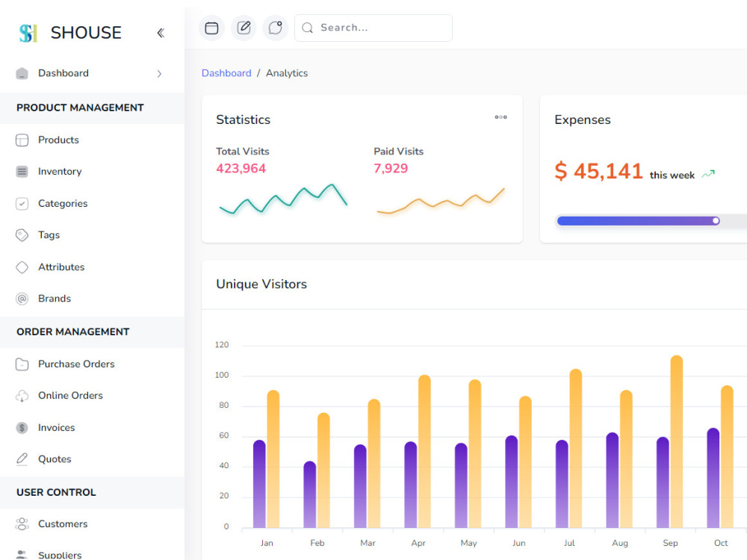Click the 423,964 Total Visits value

241,169
